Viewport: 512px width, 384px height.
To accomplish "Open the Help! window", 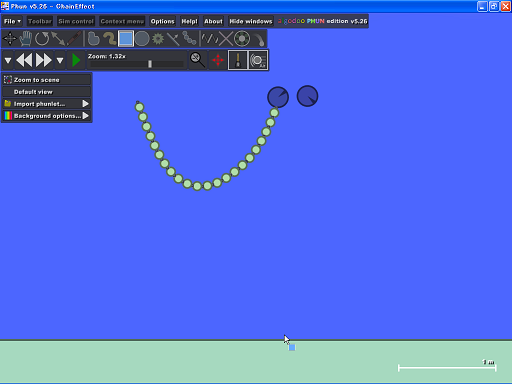I will tap(189, 21).
